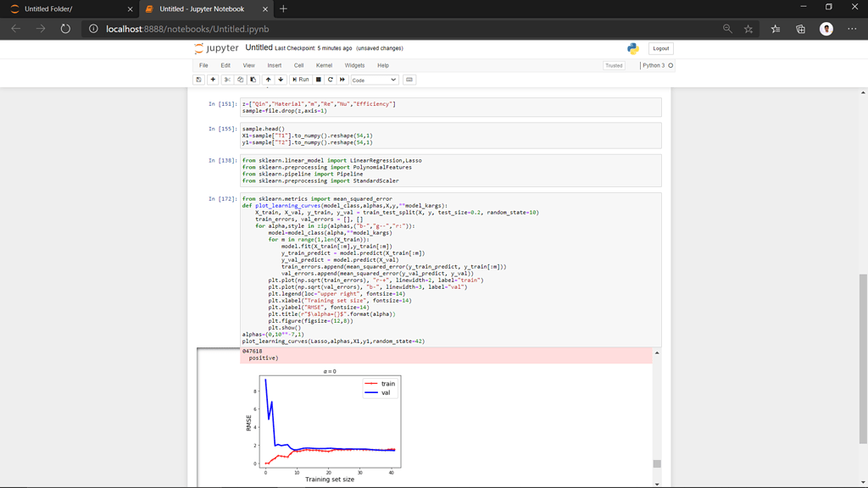Save the notebook with the floppy disk icon
Image resolution: width=868 pixels, height=488 pixels.
click(198, 80)
